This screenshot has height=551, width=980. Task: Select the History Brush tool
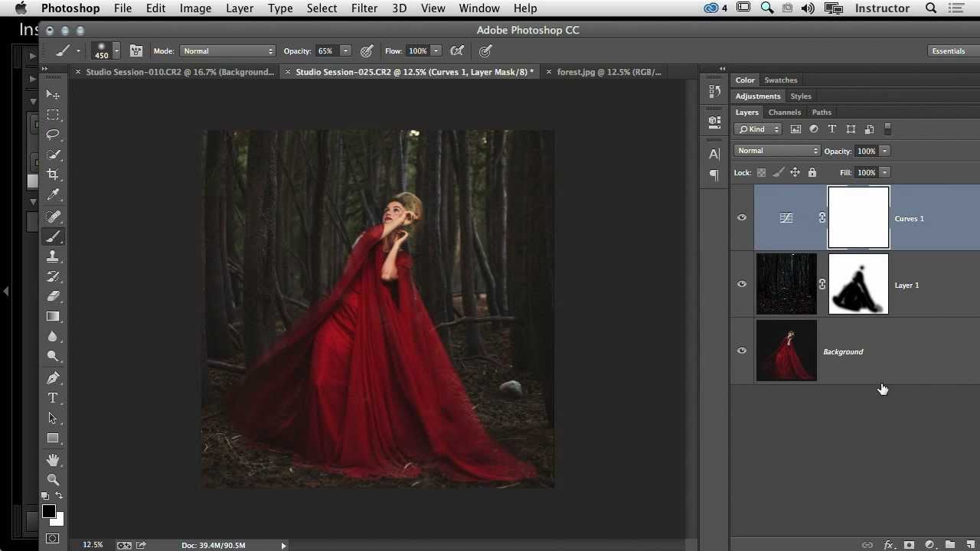coord(53,276)
